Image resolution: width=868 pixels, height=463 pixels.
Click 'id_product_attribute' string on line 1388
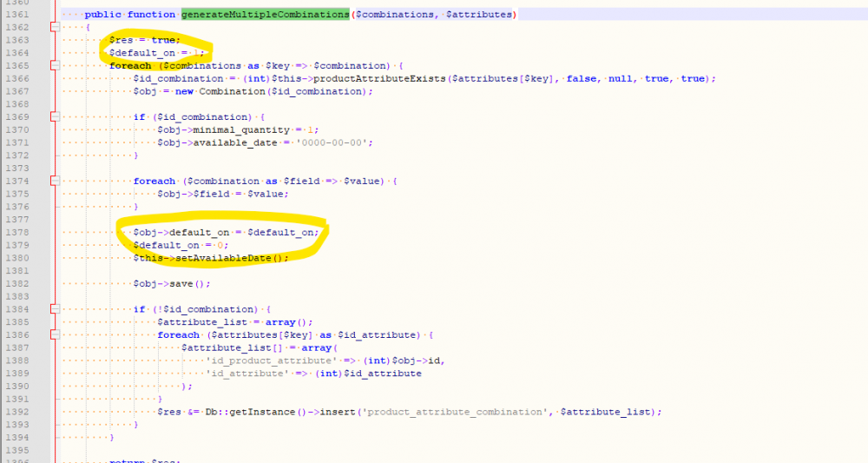[271, 360]
